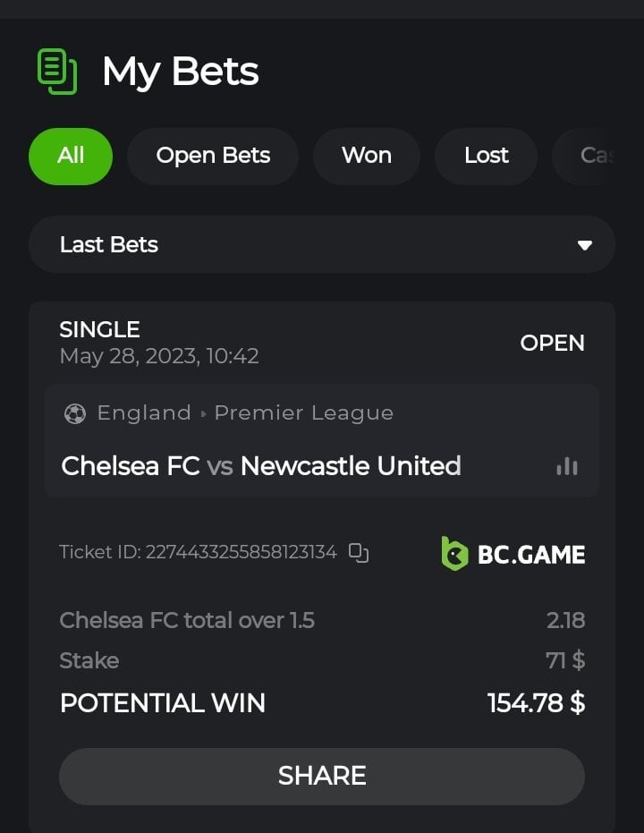
Task: Show only Won bets
Action: coord(367,156)
